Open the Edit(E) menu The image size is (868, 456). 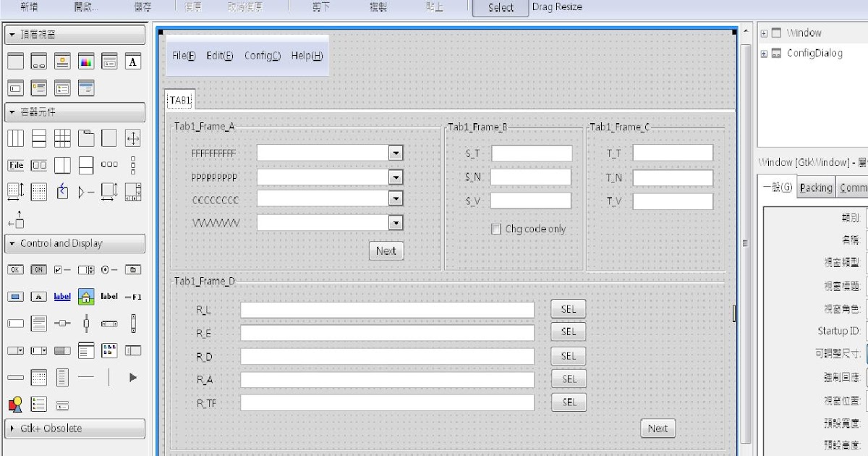(220, 56)
